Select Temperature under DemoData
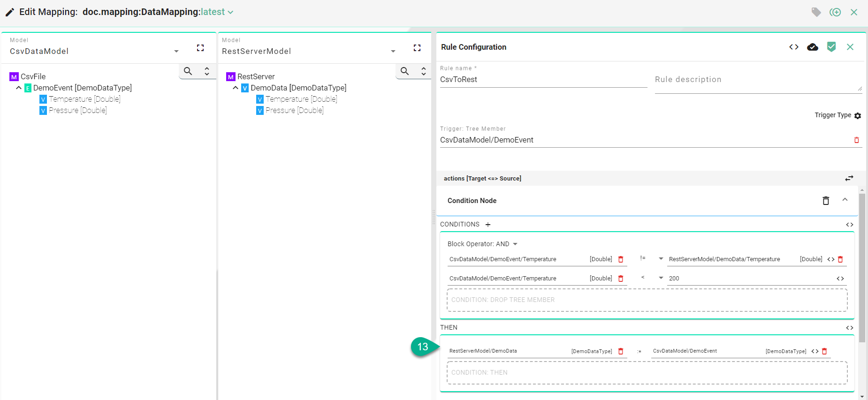The image size is (868, 400). point(297,99)
